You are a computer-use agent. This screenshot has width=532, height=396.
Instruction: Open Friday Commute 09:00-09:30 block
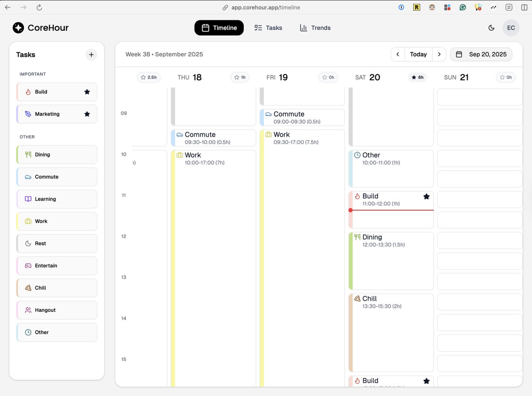pyautogui.click(x=302, y=118)
